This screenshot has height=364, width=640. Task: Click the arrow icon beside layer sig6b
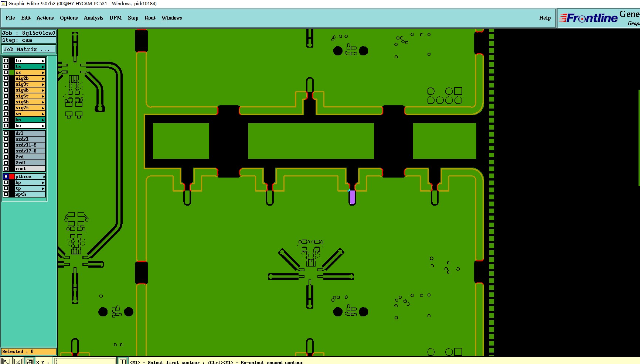[x=43, y=102]
